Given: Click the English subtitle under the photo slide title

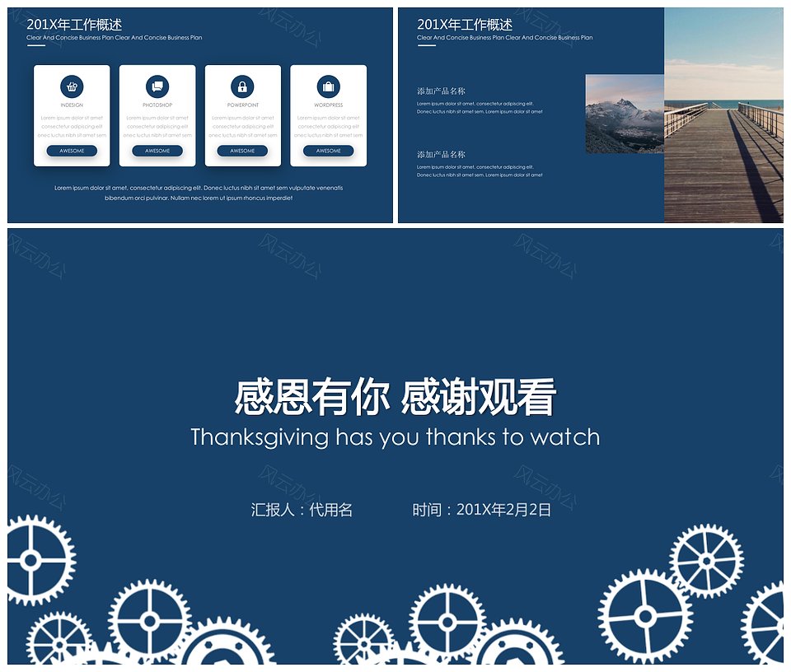Looking at the screenshot, I should click(505, 37).
